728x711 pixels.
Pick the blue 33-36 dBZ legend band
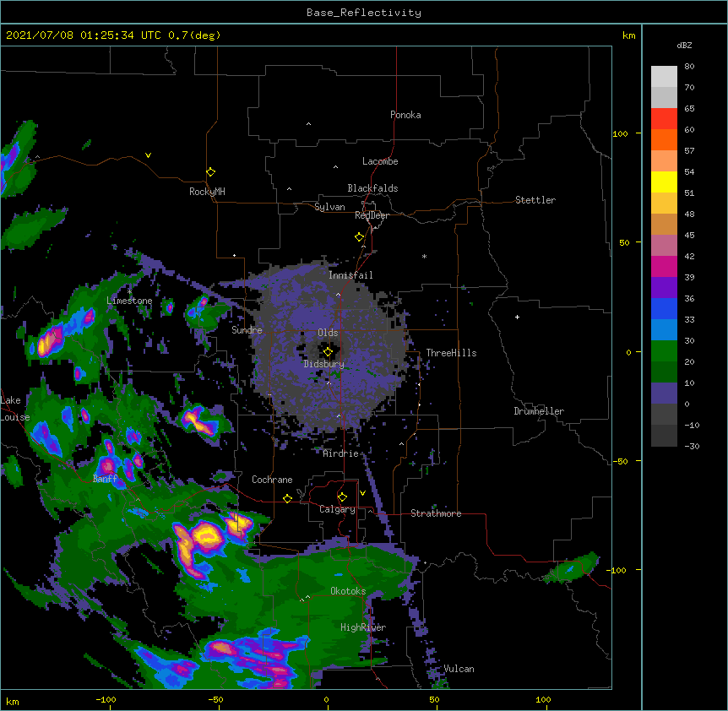tap(664, 308)
